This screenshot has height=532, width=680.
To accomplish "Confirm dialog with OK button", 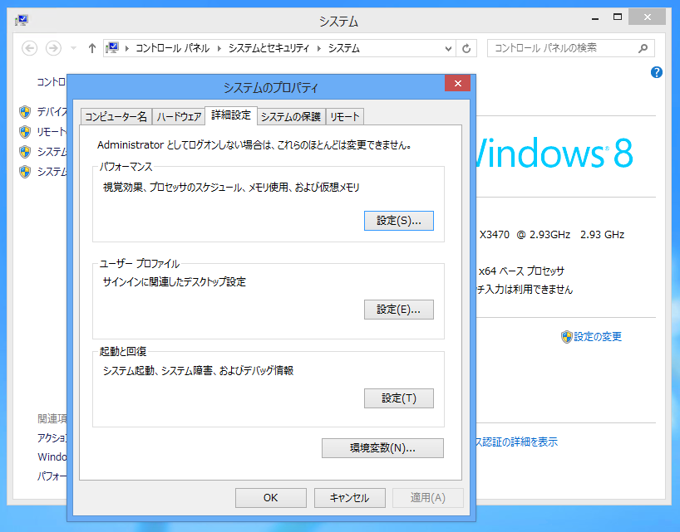I will tap(271, 498).
